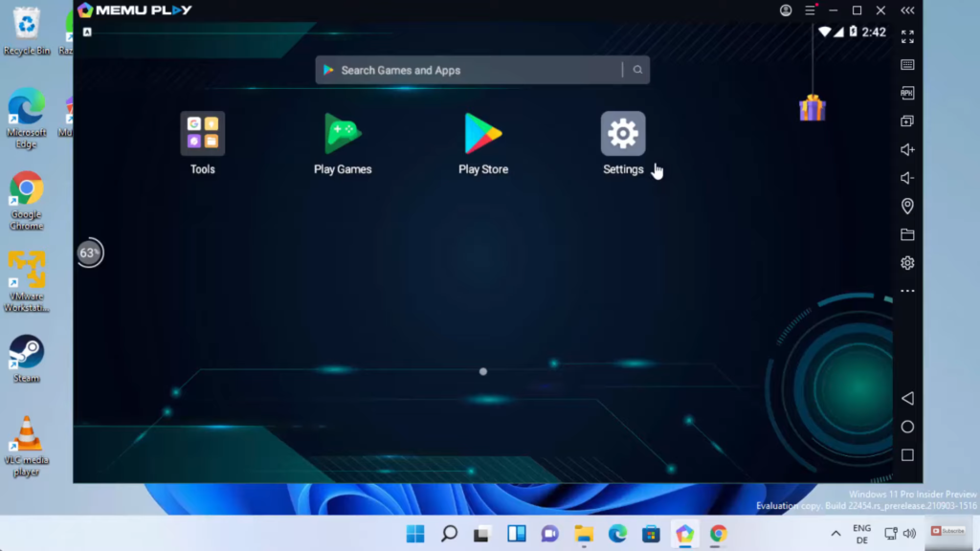Collapse the sidebar with triple chevron

907,11
